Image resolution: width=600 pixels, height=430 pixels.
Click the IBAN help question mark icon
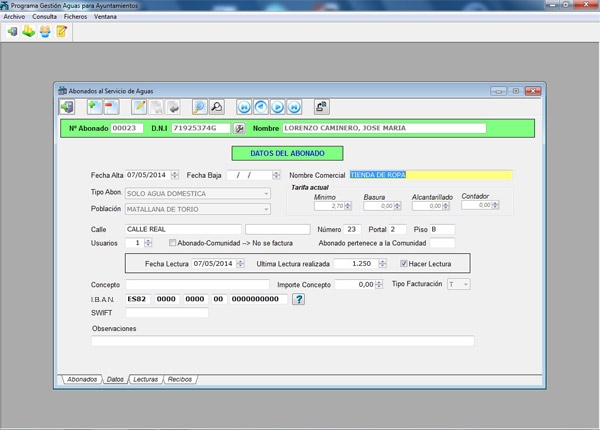click(x=297, y=299)
